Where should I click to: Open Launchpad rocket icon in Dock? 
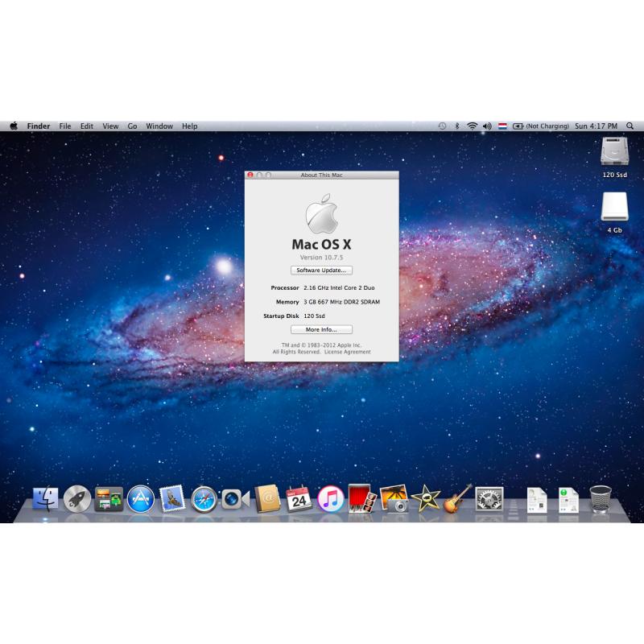pos(77,498)
